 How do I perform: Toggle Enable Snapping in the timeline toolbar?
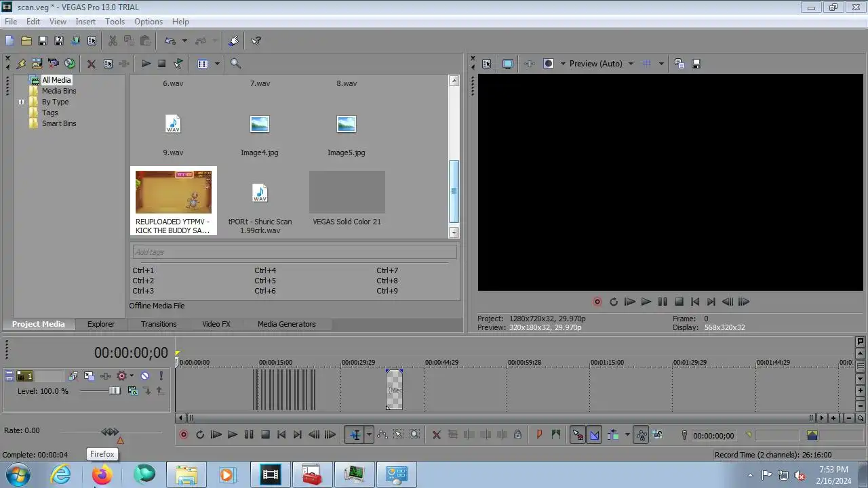(x=578, y=435)
